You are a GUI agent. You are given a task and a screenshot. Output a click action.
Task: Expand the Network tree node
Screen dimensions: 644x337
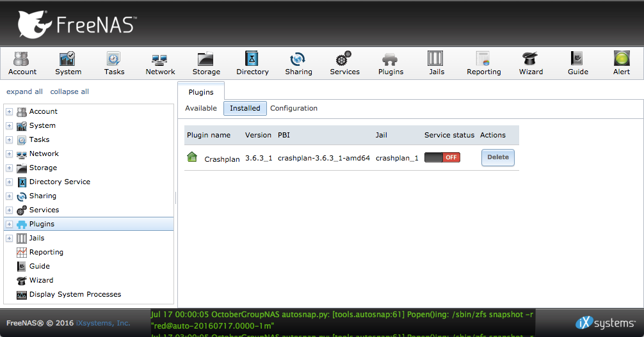[x=9, y=154]
